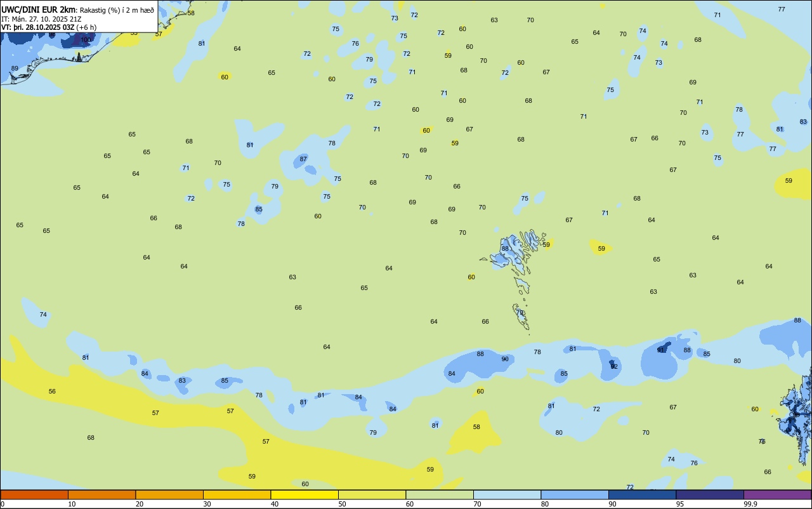Click the navy 95–99.9 legend swatch
The image size is (812, 509).
pos(710,494)
